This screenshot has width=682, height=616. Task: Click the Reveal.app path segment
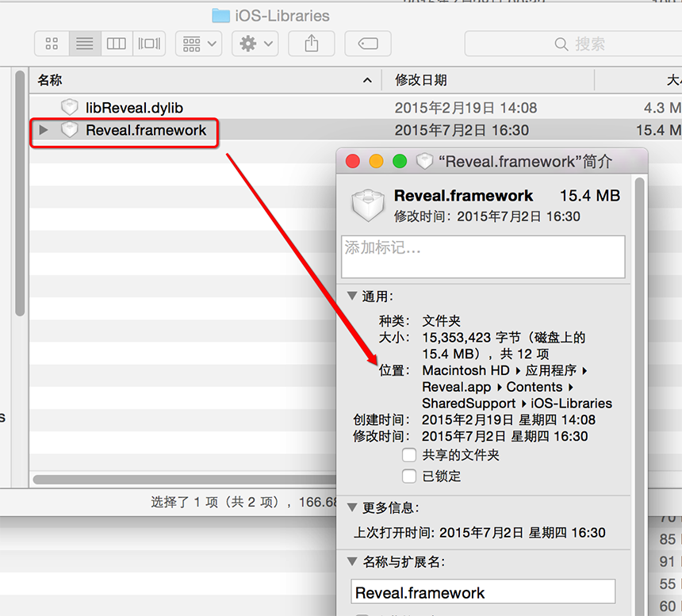tap(457, 387)
